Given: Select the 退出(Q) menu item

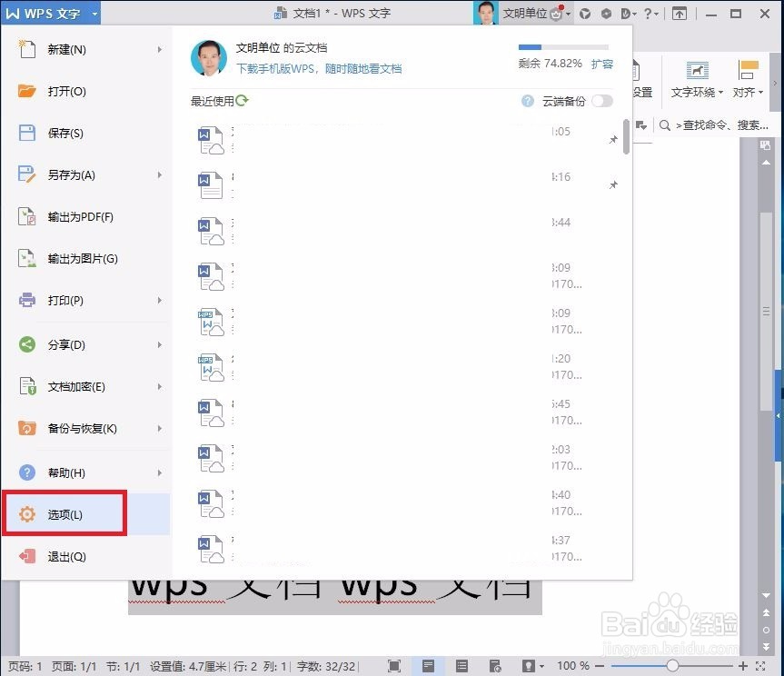Looking at the screenshot, I should coord(85,556).
